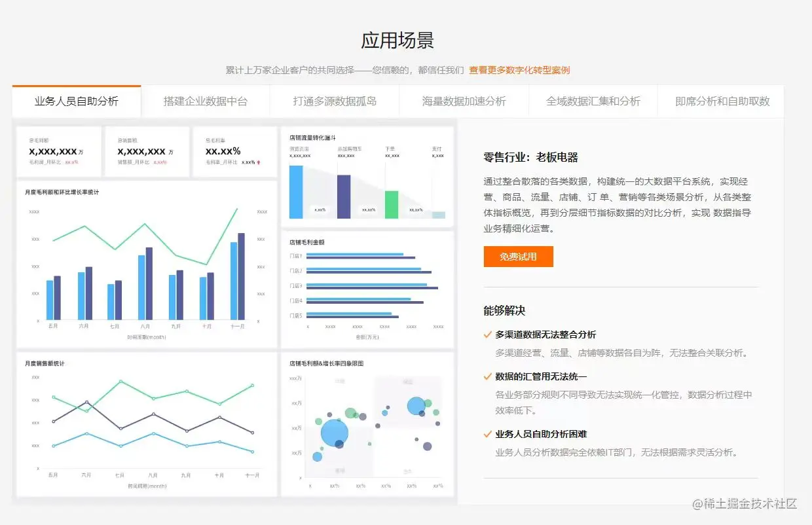Click the orange checkmark beside 多渠道数据无法整合分析

coord(487,334)
